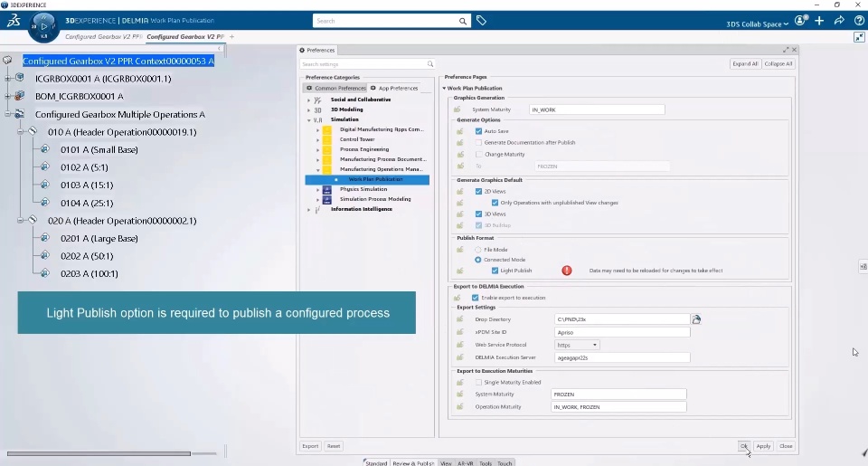
Task: Open the 3DEXPERIENCE compass
Action: coord(43,26)
